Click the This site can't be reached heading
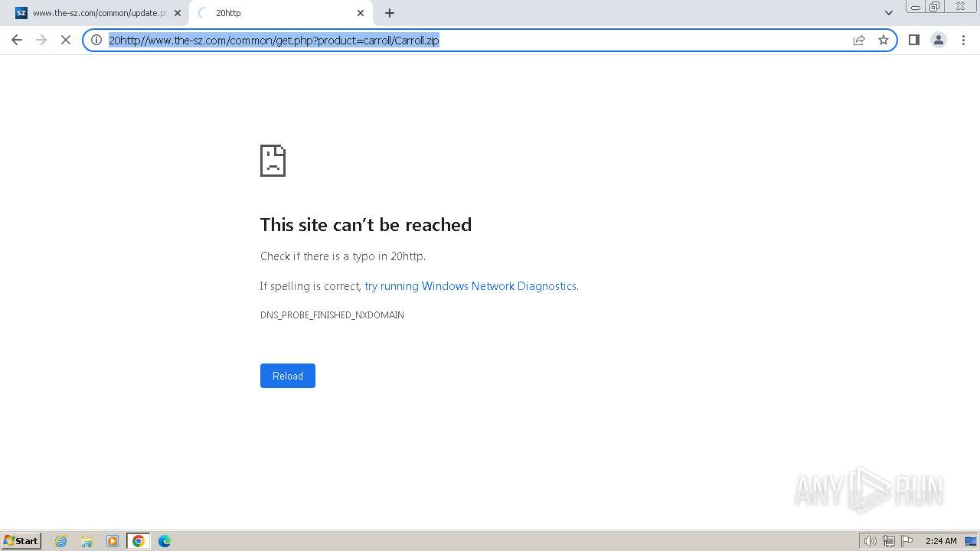980x551 pixels. [x=366, y=225]
